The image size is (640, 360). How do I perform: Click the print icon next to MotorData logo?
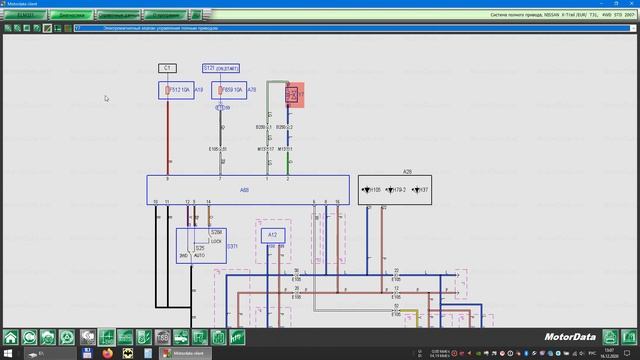click(610, 338)
